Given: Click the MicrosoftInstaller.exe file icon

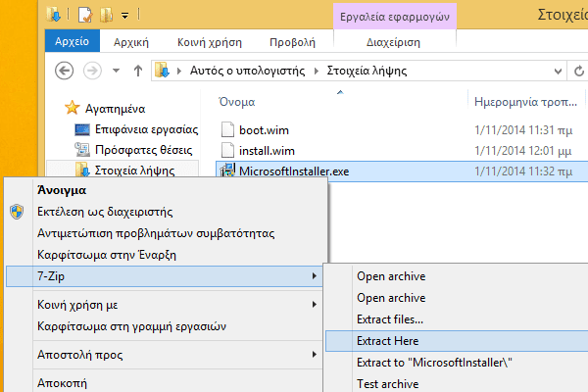Looking at the screenshot, I should coord(227,171).
